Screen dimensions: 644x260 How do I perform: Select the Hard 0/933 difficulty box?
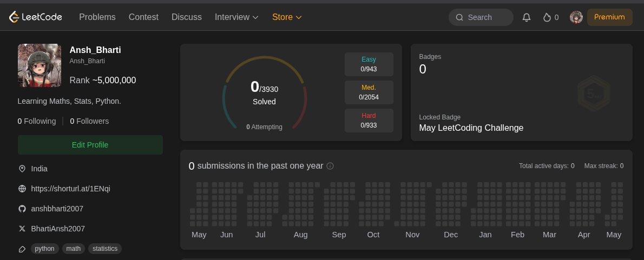pyautogui.click(x=369, y=121)
